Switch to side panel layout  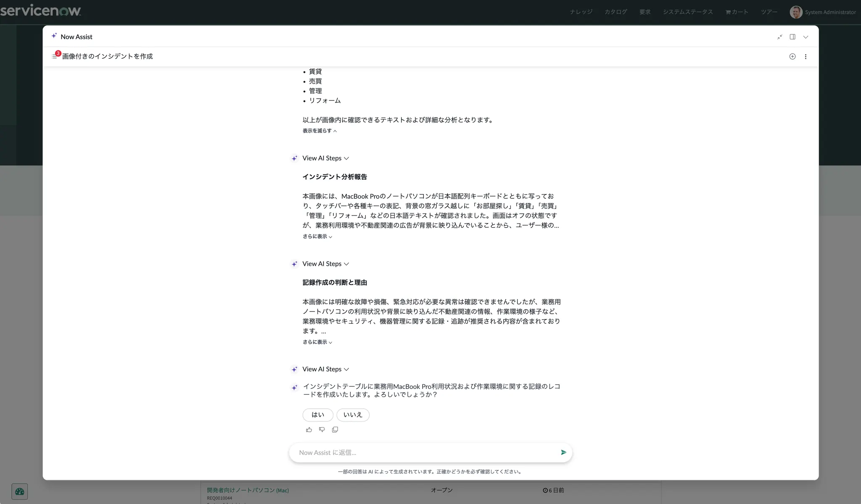coord(792,37)
